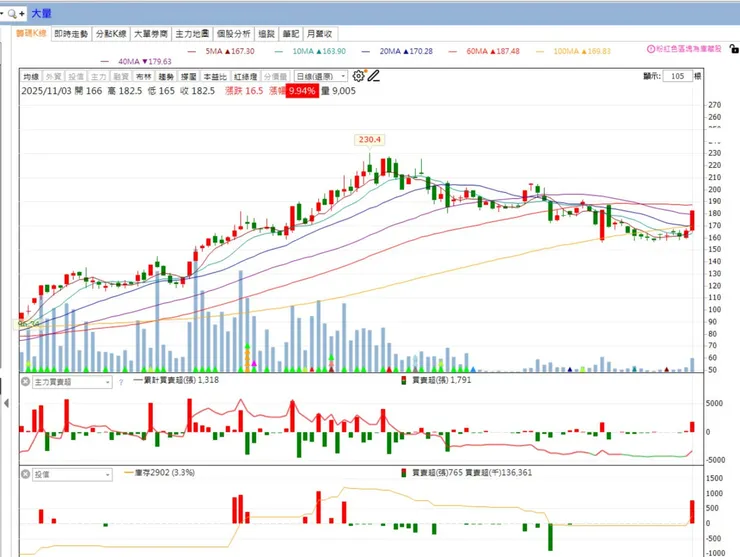The width and height of the screenshot is (740, 557).
Task: Switch to the 分點K線 tab
Action: pyautogui.click(x=111, y=34)
